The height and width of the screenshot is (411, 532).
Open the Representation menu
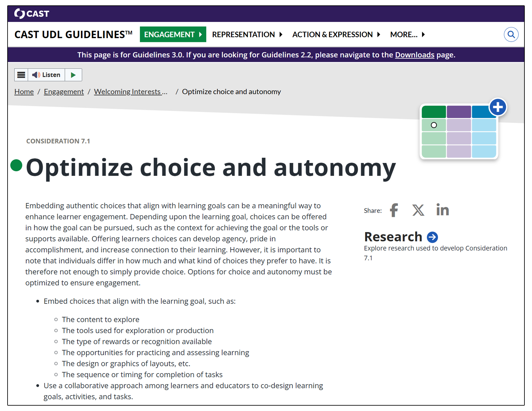(247, 34)
